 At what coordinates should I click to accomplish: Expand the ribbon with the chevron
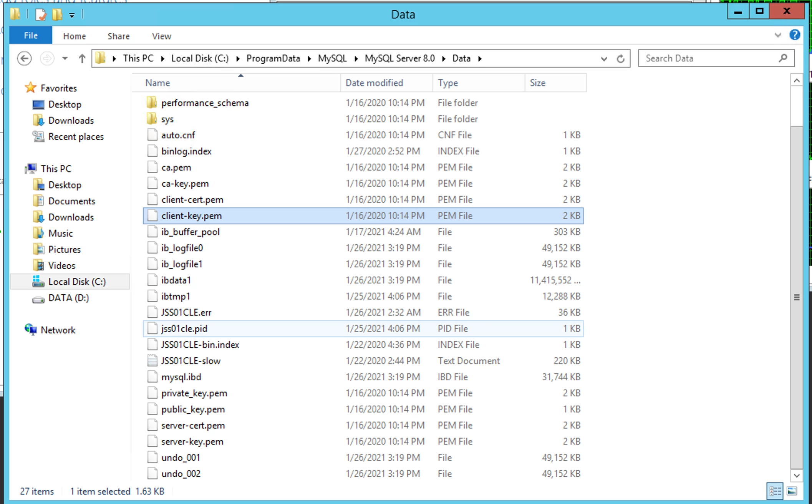click(x=778, y=35)
